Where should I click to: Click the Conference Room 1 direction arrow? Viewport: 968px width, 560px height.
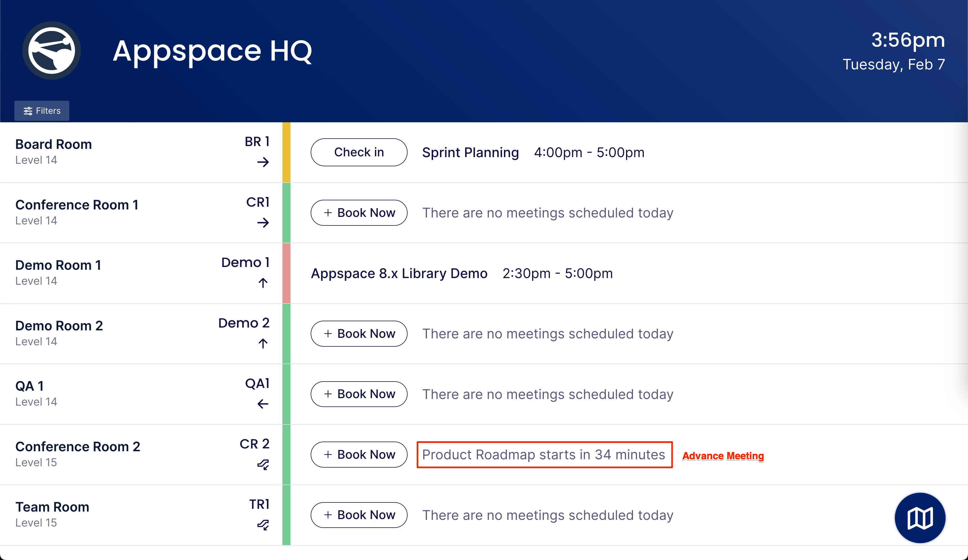(x=263, y=223)
